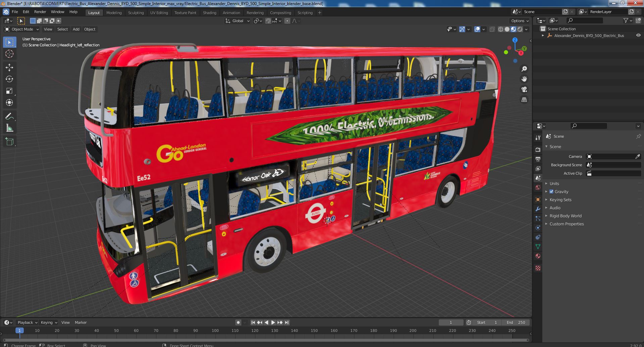Pin the Scene properties panel
The image size is (644, 347).
click(638, 136)
